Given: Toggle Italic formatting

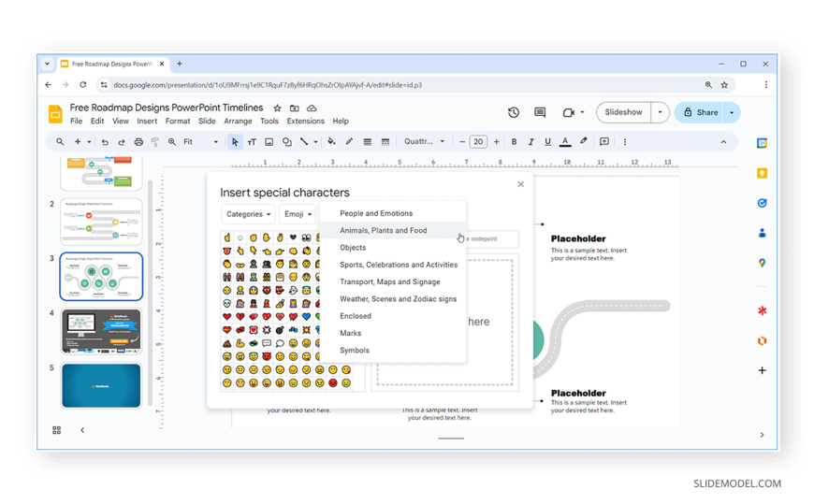Looking at the screenshot, I should pos(531,142).
